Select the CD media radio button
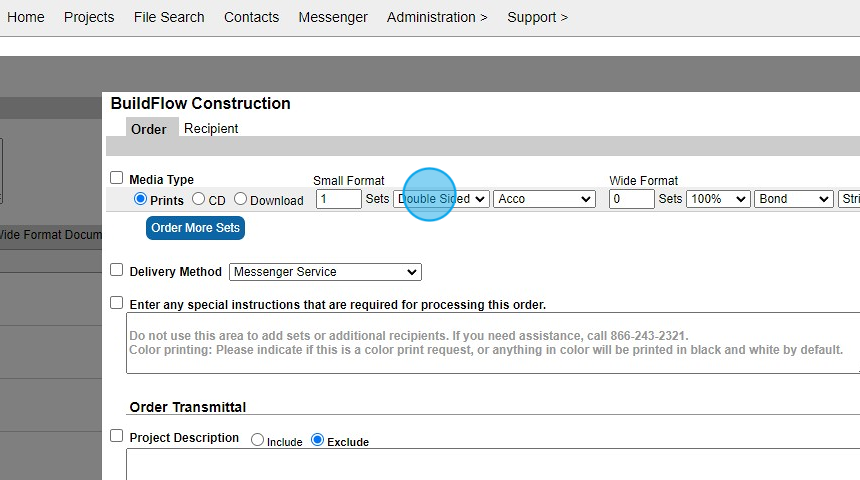The image size is (860, 480). 198,199
